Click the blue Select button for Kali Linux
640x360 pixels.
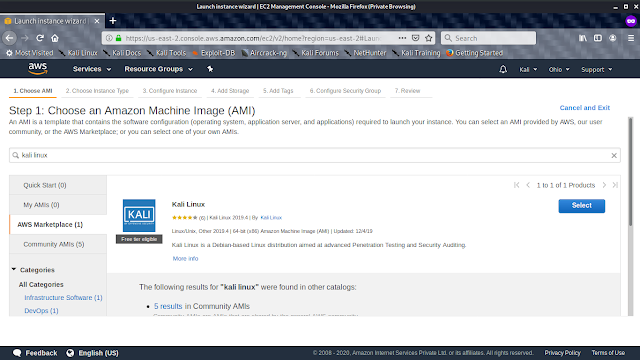582,206
